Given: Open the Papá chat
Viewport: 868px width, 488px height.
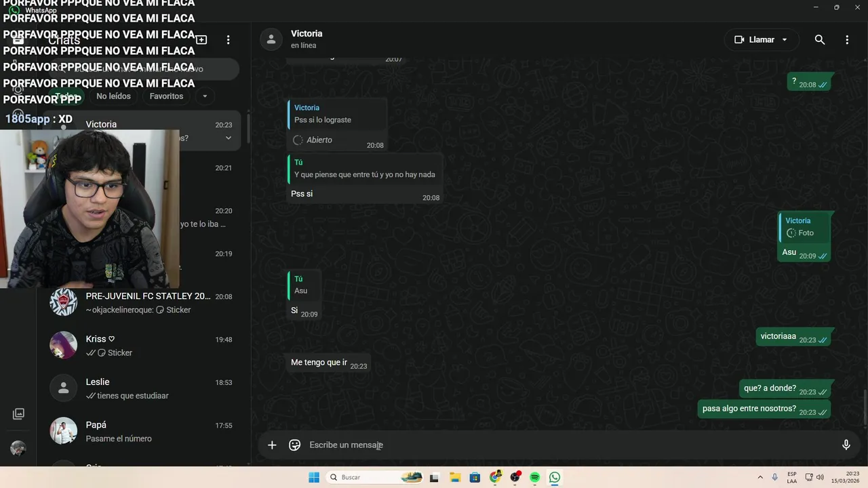Looking at the screenshot, I should coord(141,431).
